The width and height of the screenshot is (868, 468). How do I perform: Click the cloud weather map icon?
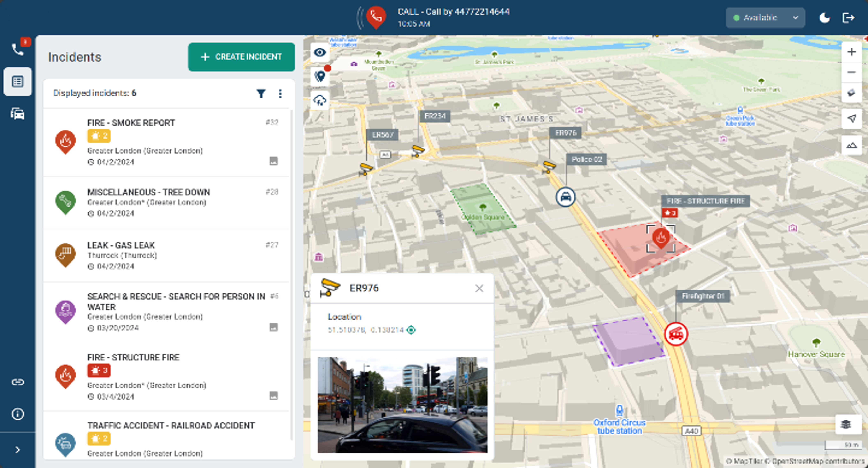(319, 100)
